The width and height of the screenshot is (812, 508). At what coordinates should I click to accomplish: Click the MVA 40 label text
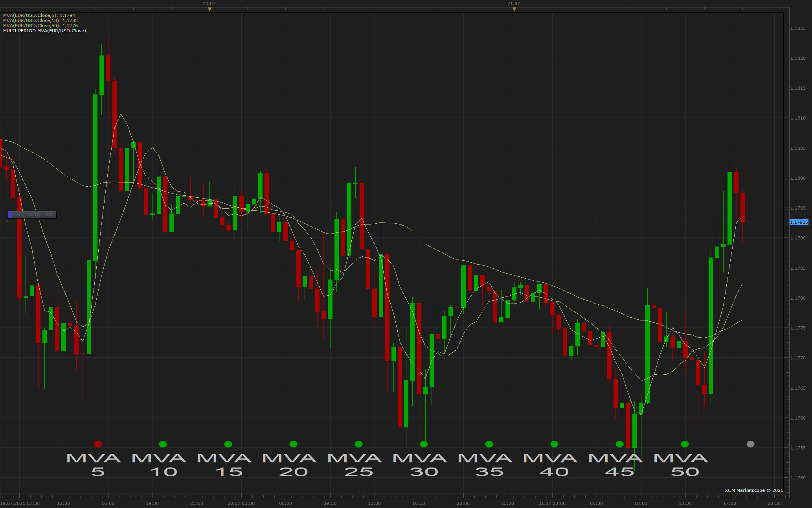tap(551, 465)
